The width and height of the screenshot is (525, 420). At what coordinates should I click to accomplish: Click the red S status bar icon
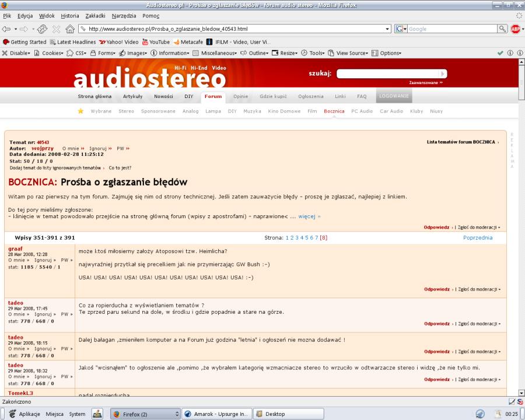[x=520, y=401]
